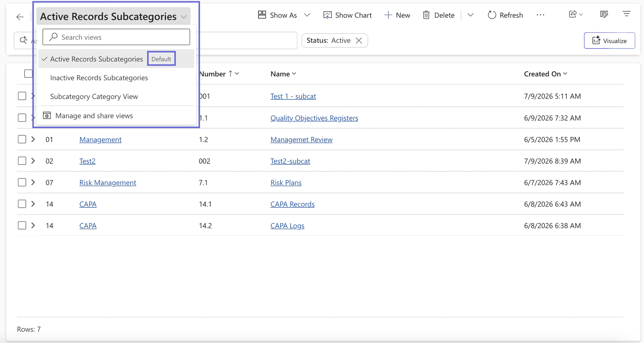The width and height of the screenshot is (644, 343).
Task: Expand the Test2-subcat row chevron
Action: [x=33, y=161]
